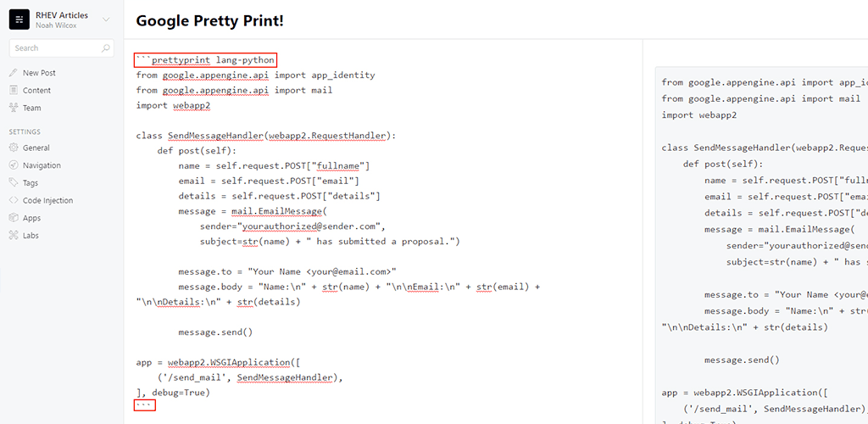Open Tags via the tag icon
This screenshot has width=868, height=424.
tap(14, 183)
